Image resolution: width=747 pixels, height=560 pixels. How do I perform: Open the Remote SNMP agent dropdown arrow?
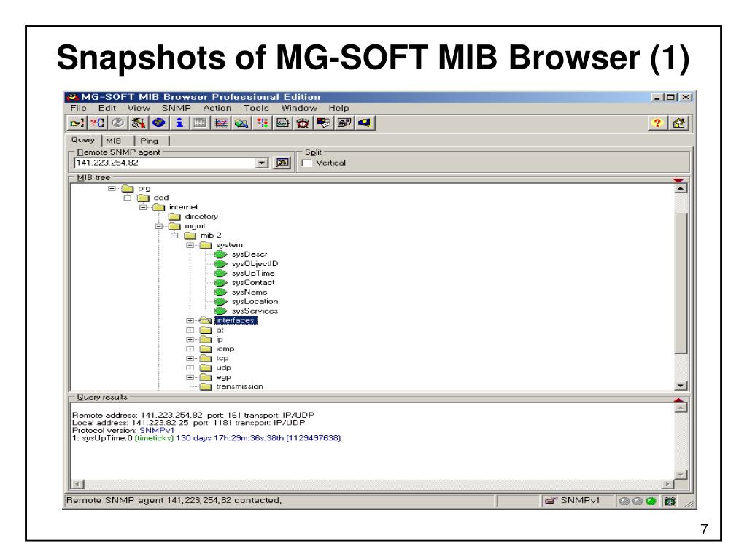(x=262, y=163)
